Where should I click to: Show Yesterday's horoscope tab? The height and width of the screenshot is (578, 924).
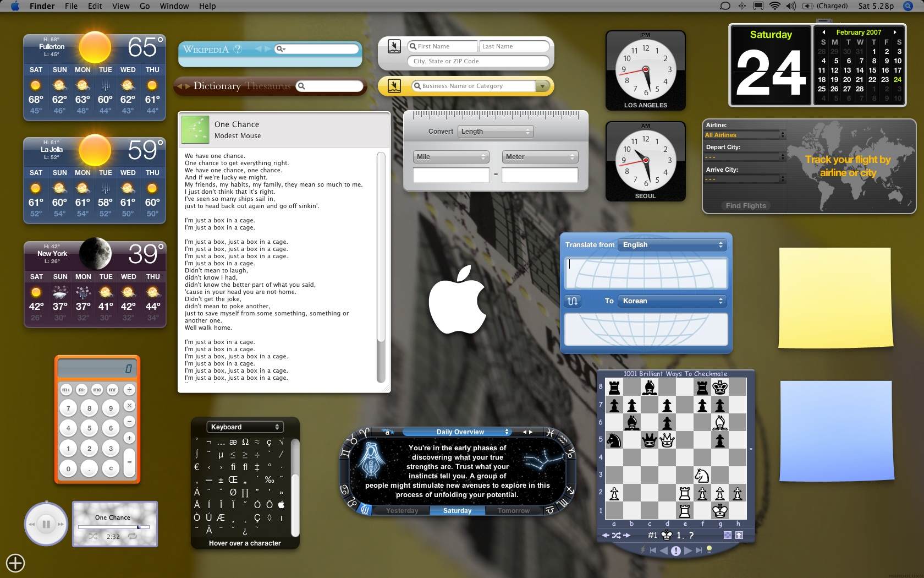tap(402, 511)
